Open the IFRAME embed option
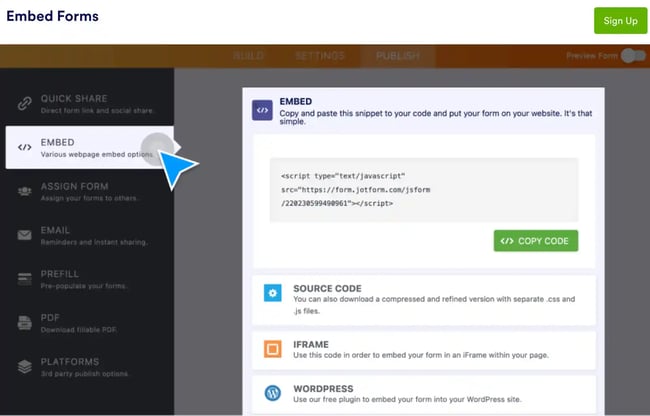Viewport: 650px width, 416px height. tap(424, 350)
